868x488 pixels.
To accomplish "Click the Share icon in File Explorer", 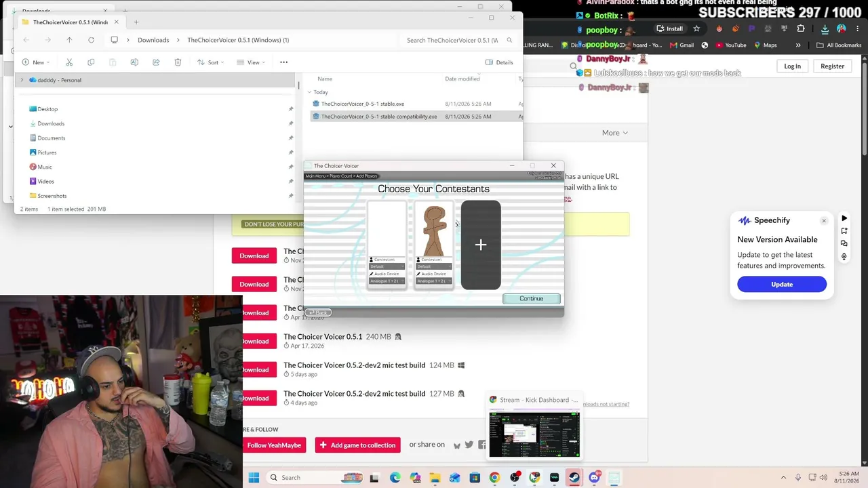I will [x=156, y=62].
